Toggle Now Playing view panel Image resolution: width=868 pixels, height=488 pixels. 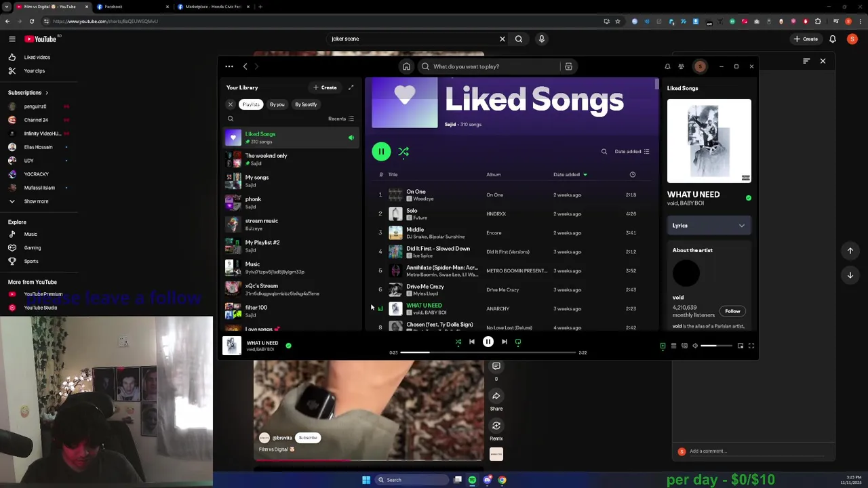[663, 346]
